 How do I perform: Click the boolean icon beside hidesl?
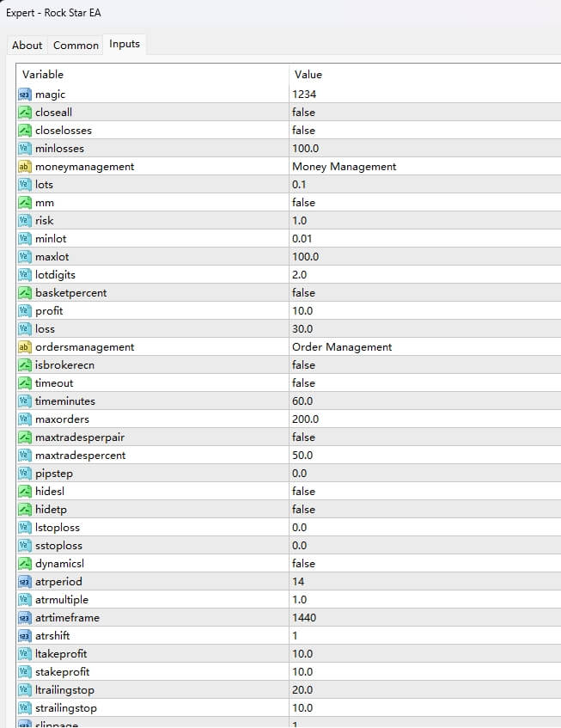tap(25, 492)
